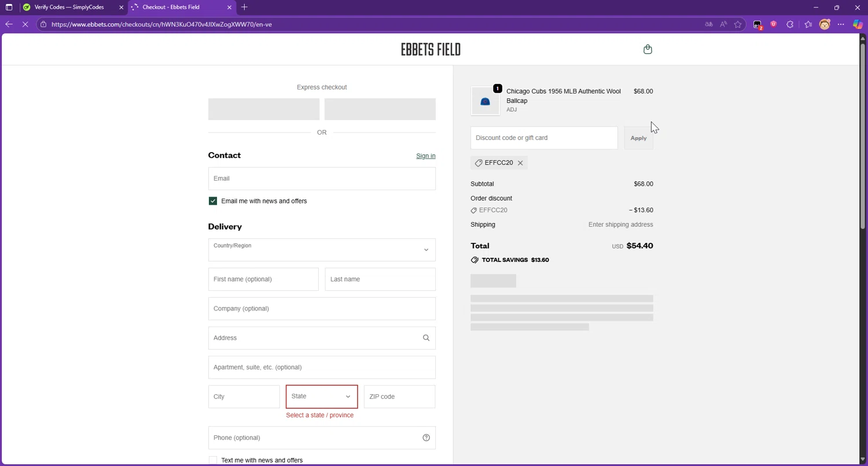Open SimplyCodes extension with badge
Screen dimensions: 868x466
pos(757,25)
